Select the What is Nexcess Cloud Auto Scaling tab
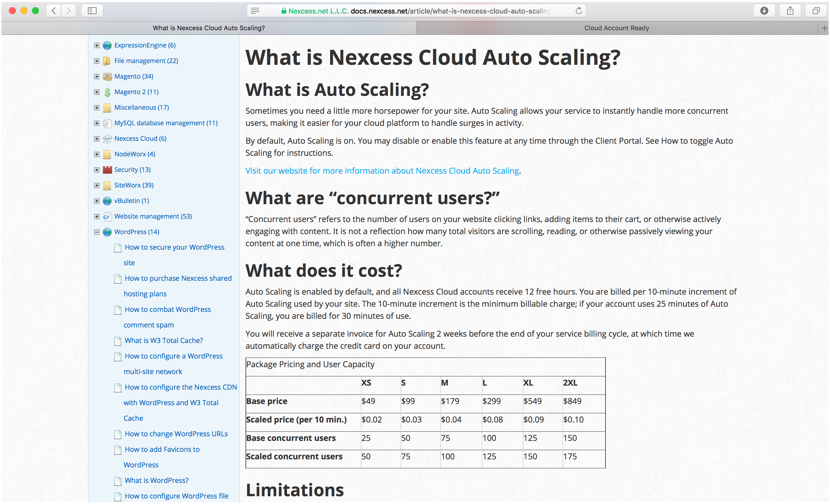830x504 pixels. pos(209,28)
